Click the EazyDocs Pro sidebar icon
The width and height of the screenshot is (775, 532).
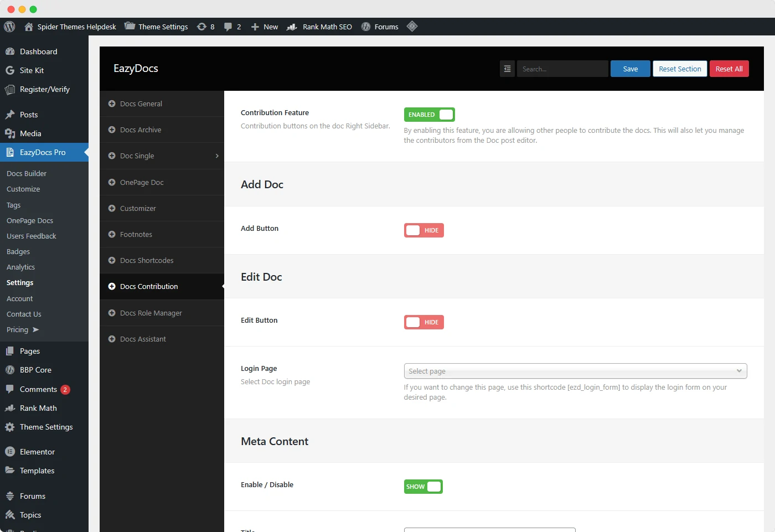pos(10,152)
